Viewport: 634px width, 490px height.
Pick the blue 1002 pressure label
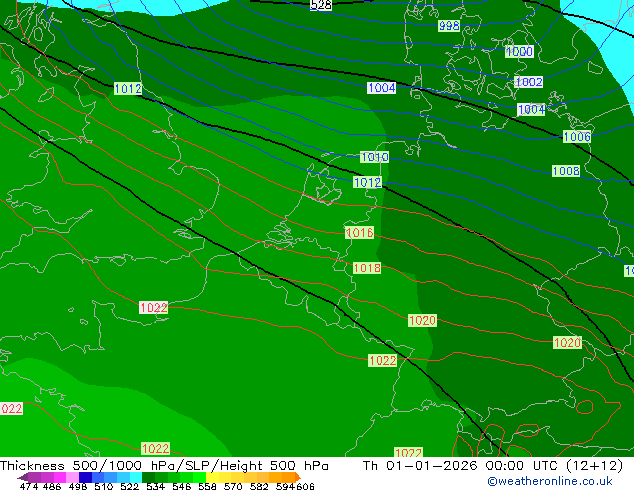[x=529, y=82]
